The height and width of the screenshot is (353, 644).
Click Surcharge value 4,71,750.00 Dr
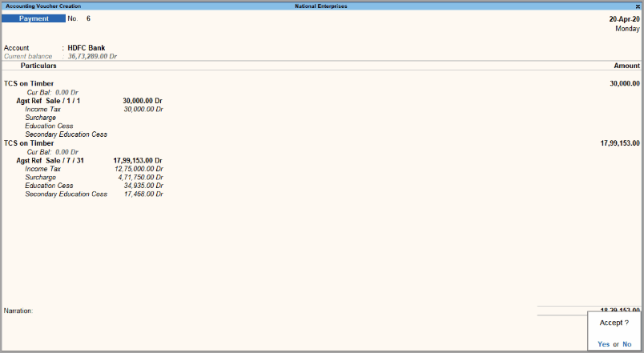(x=140, y=178)
